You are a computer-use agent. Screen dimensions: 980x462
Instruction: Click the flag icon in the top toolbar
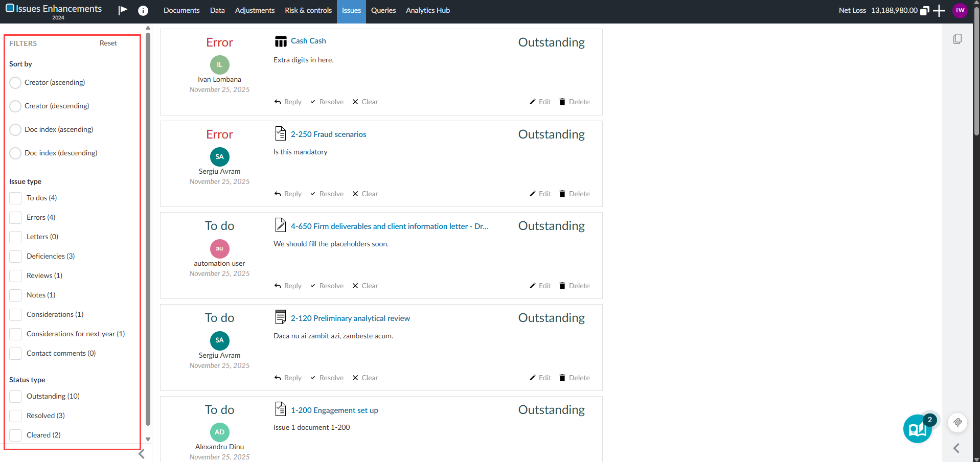(122, 10)
